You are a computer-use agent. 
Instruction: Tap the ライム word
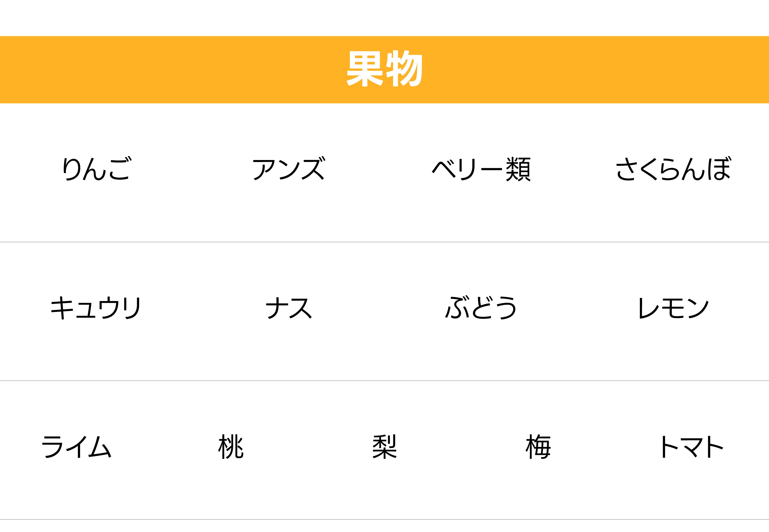(77, 447)
